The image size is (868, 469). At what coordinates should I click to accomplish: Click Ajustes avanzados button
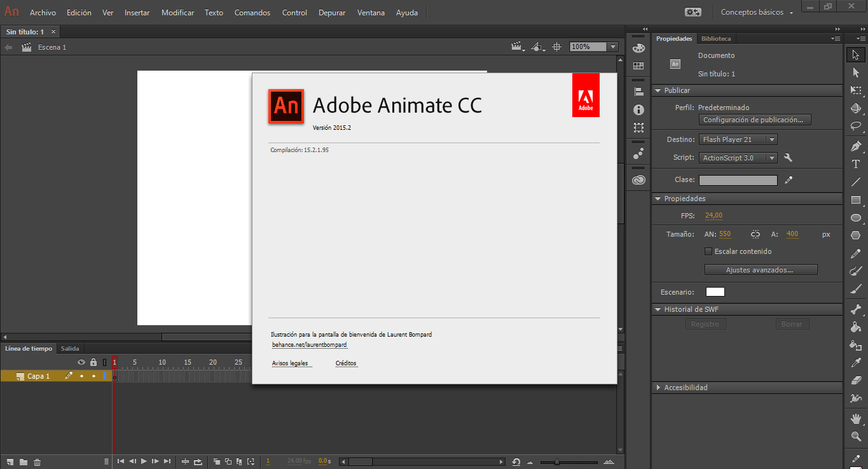[761, 270]
